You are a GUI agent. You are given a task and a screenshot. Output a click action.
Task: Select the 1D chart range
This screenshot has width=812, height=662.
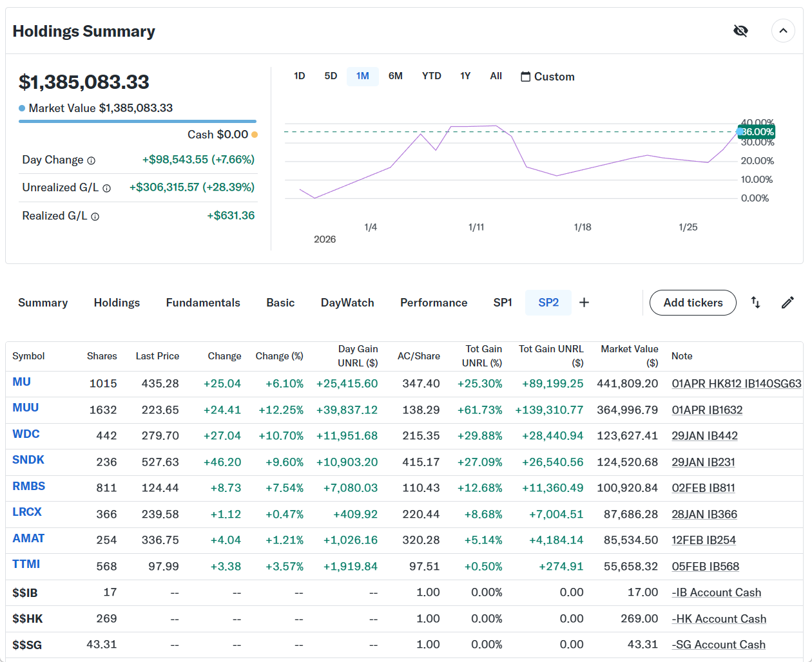(299, 76)
